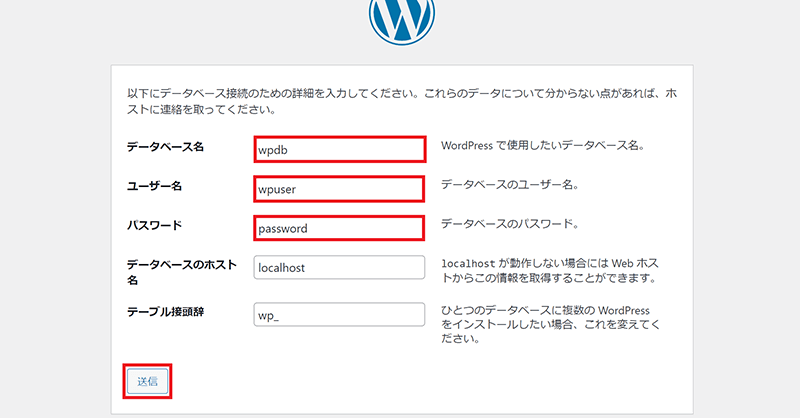
Task: Click the テーブル接頭辞 label
Action: (x=165, y=312)
